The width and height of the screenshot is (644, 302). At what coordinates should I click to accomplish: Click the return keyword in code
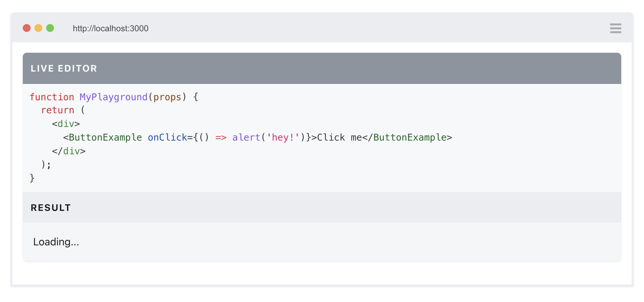click(x=58, y=110)
